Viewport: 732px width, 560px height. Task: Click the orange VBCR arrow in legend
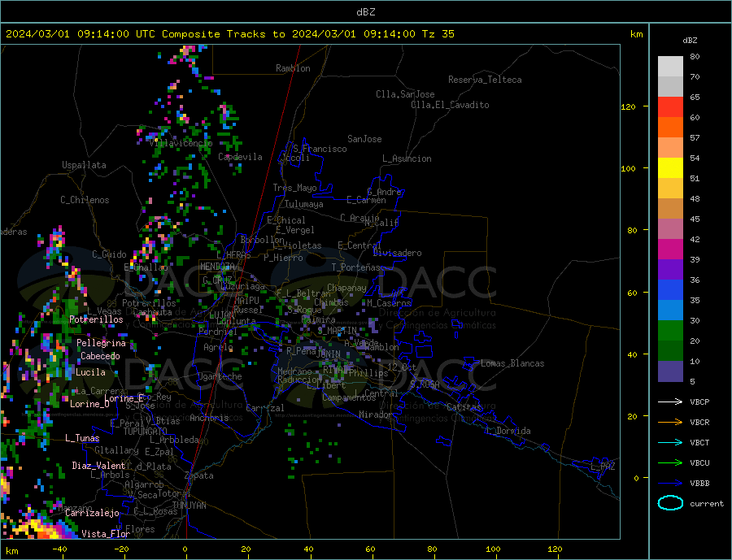click(670, 423)
